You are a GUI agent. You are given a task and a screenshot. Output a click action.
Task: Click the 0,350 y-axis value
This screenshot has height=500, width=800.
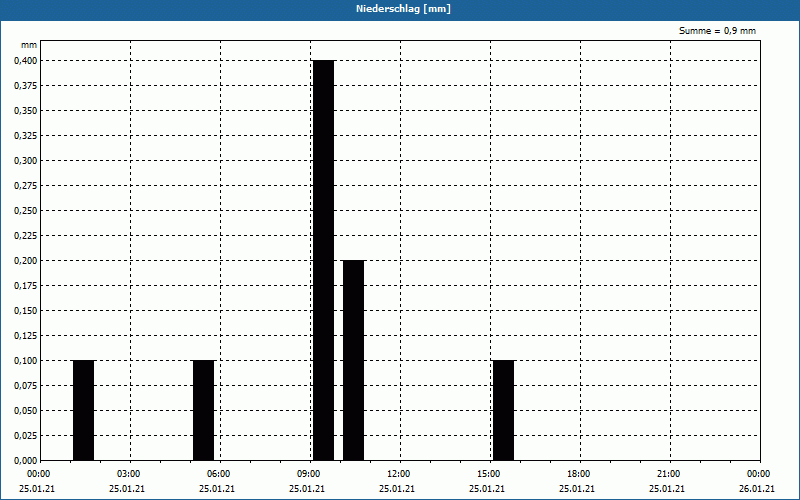point(26,111)
